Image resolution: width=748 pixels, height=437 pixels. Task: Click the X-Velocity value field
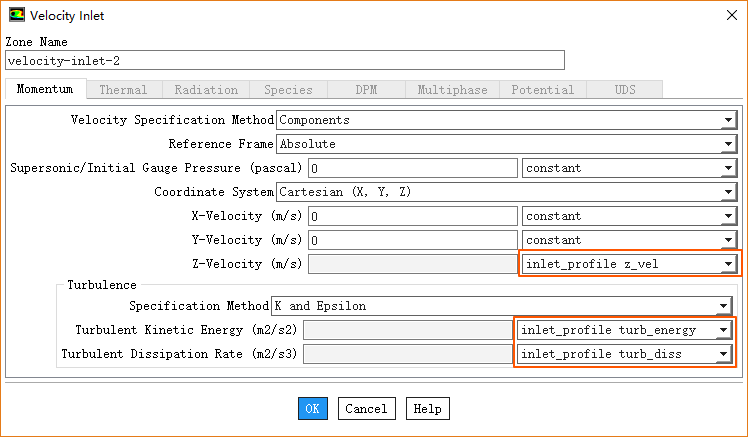click(412, 216)
